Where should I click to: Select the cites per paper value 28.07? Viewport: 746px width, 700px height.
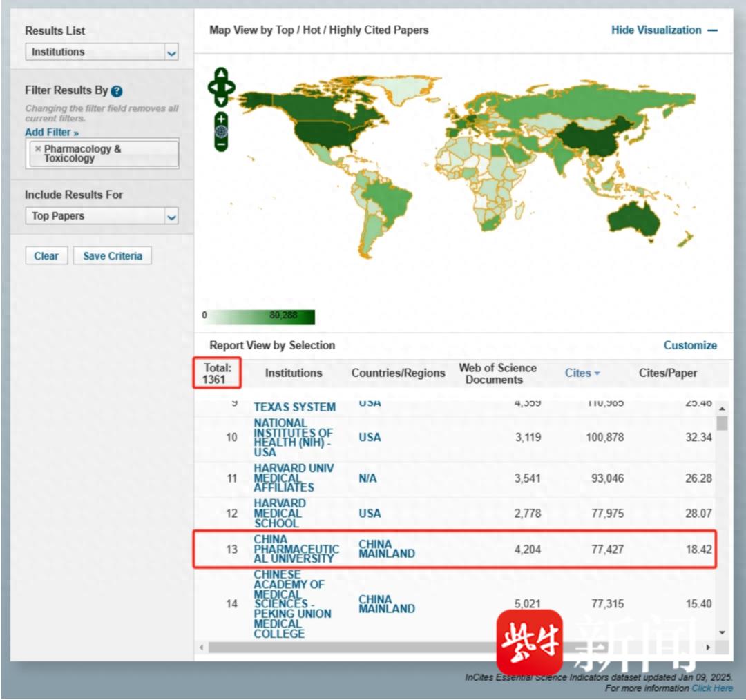tap(698, 514)
